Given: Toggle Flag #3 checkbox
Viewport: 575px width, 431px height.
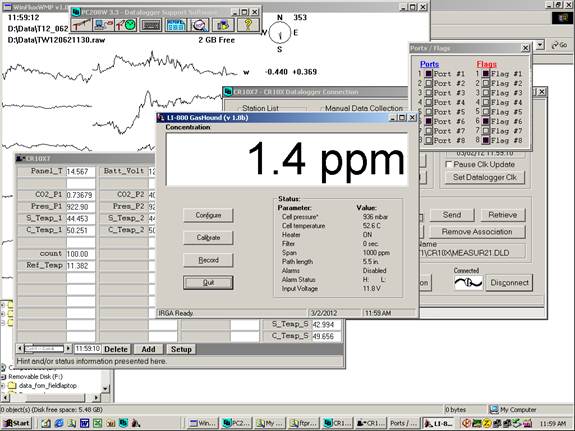Looking at the screenshot, I should tap(486, 93).
